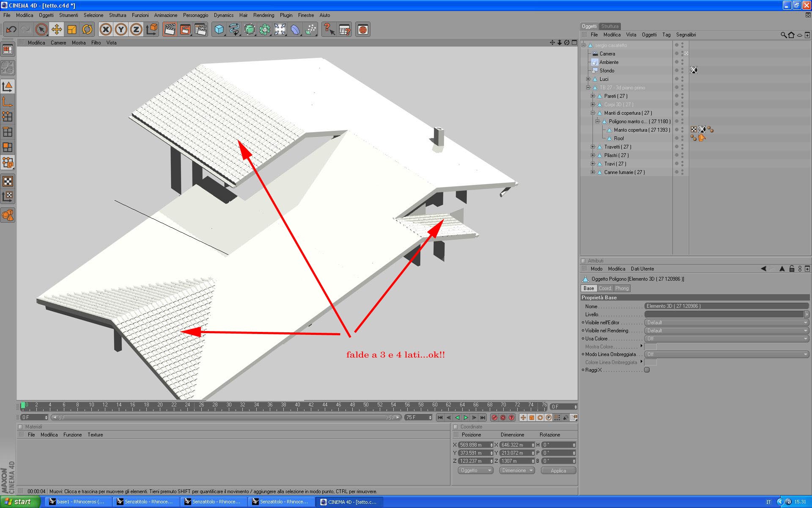
Task: Click the Undo arrow icon
Action: [11, 30]
